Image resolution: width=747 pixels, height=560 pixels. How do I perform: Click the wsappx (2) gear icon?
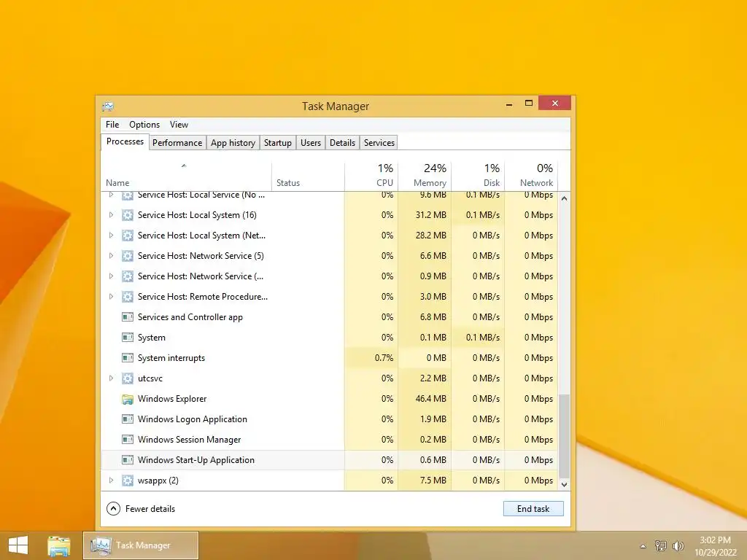(127, 481)
